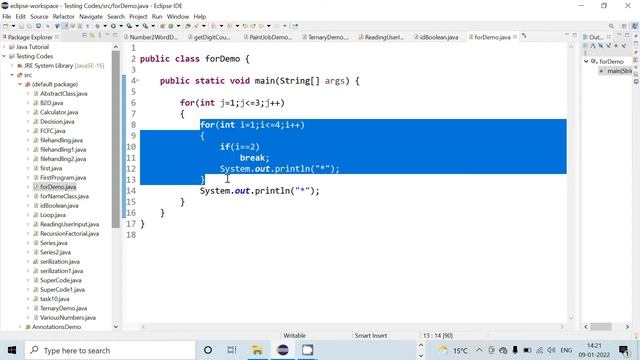Viewport: 640px width, 360px height.
Task: Open the Package Explorer view menu
Action: coord(100,36)
